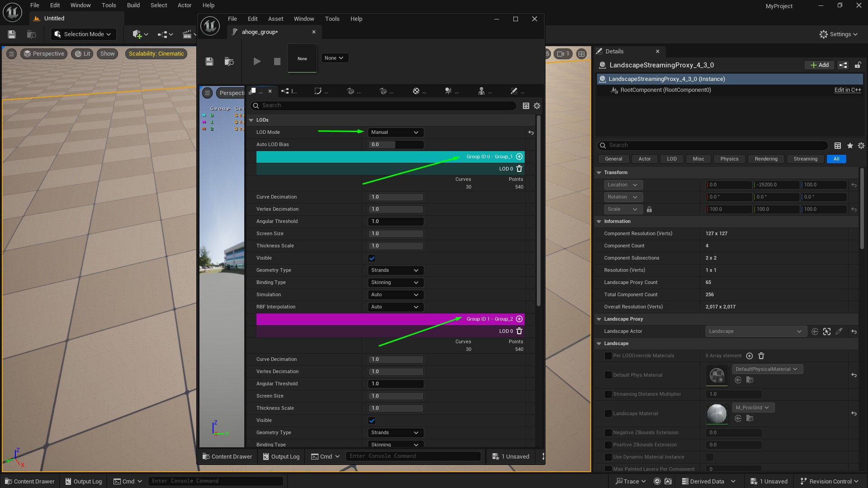Open the LOD Mode dropdown
The height and width of the screenshot is (488, 868).
pos(395,133)
